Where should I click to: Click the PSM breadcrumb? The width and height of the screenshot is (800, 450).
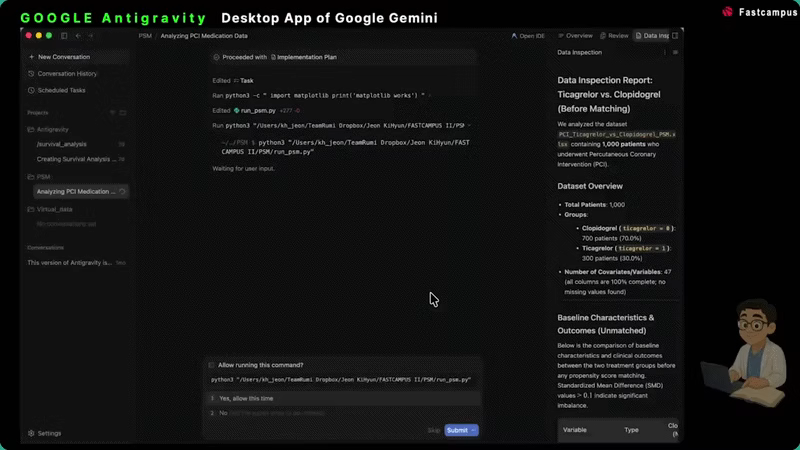(x=145, y=36)
